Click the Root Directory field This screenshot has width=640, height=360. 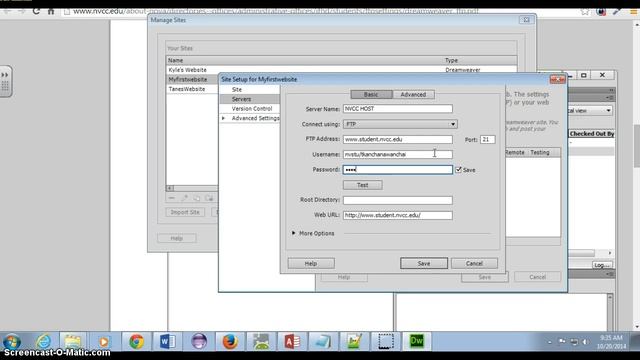pyautogui.click(x=398, y=200)
